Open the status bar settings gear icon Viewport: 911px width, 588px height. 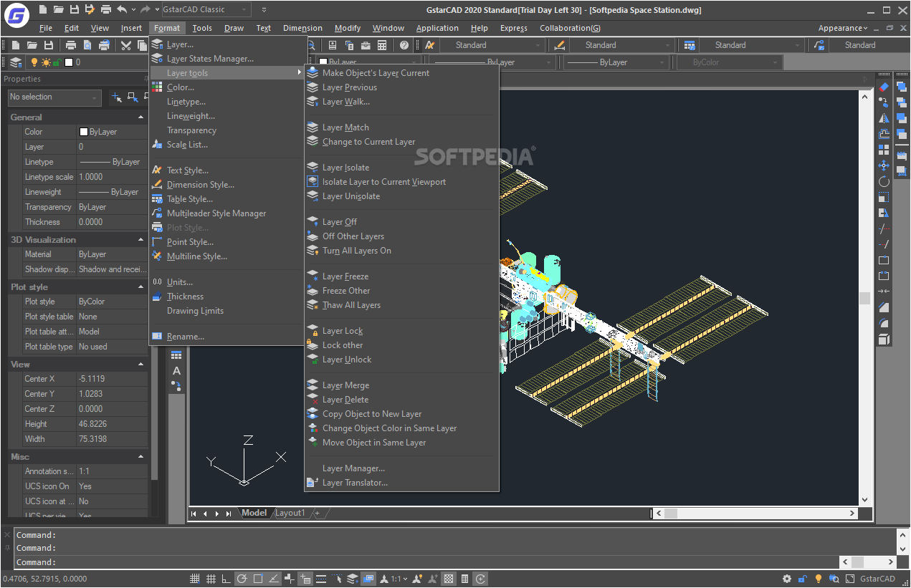click(x=787, y=579)
